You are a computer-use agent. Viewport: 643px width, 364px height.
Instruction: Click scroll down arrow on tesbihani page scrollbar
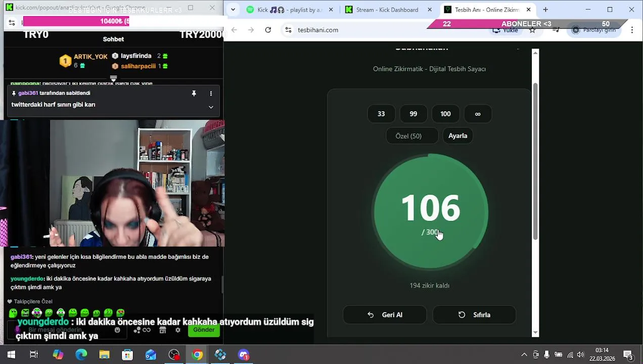(x=535, y=333)
